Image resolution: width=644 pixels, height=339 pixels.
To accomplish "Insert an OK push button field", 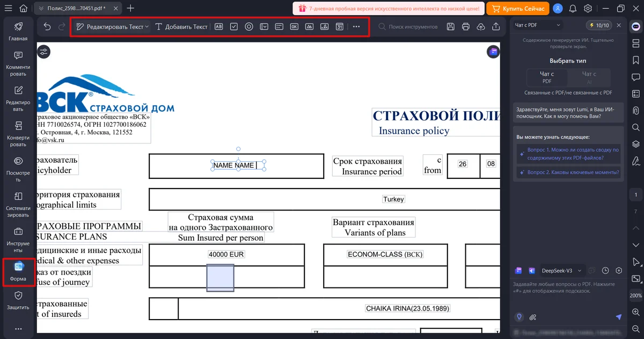I will click(294, 26).
